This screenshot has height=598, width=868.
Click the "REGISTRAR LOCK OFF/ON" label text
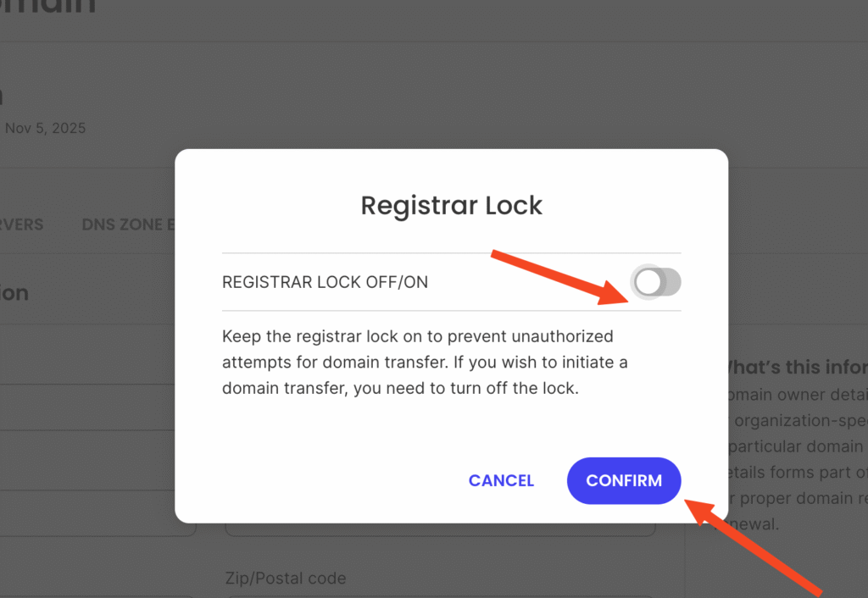(x=325, y=283)
